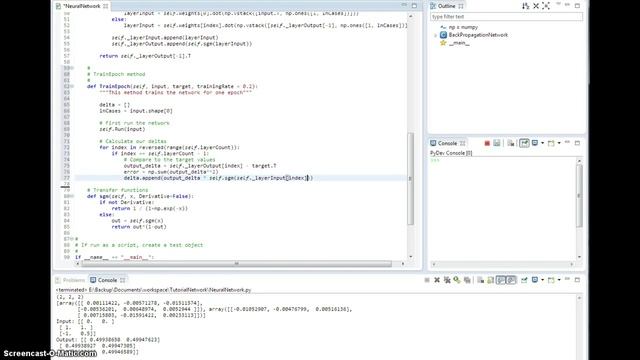640x360 pixels.
Task: Click the '>>>' prompt in PyDev Console
Action: point(435,160)
